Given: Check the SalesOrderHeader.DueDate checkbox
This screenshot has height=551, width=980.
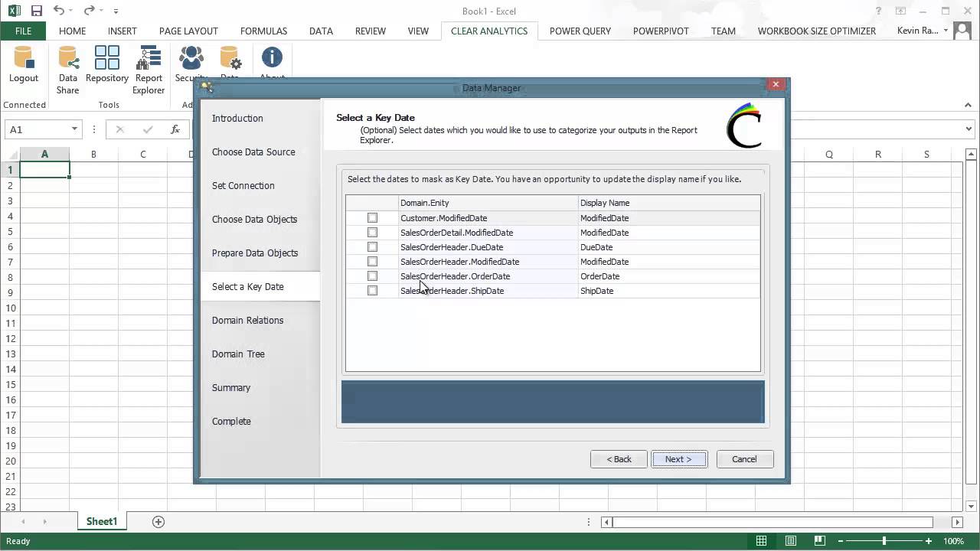Looking at the screenshot, I should click(x=372, y=247).
